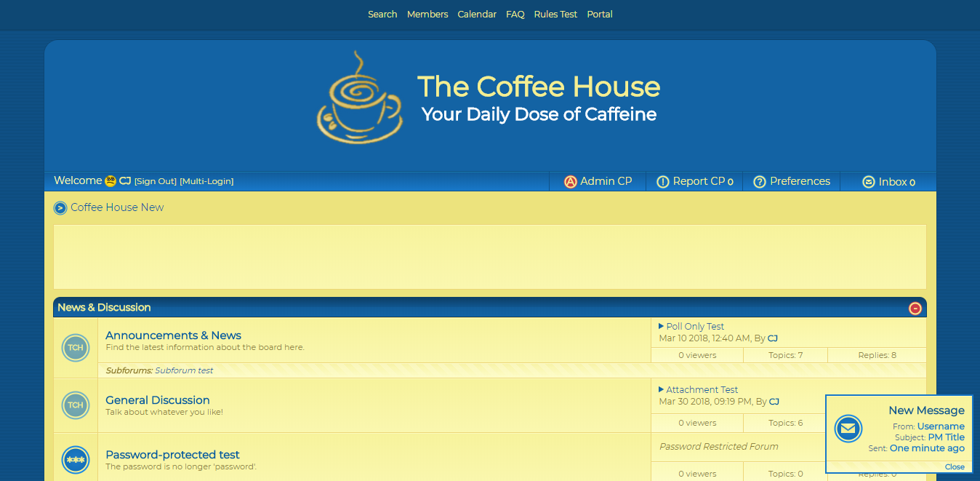
Task: Click Replies: 8 in Announcements row
Action: (x=877, y=355)
